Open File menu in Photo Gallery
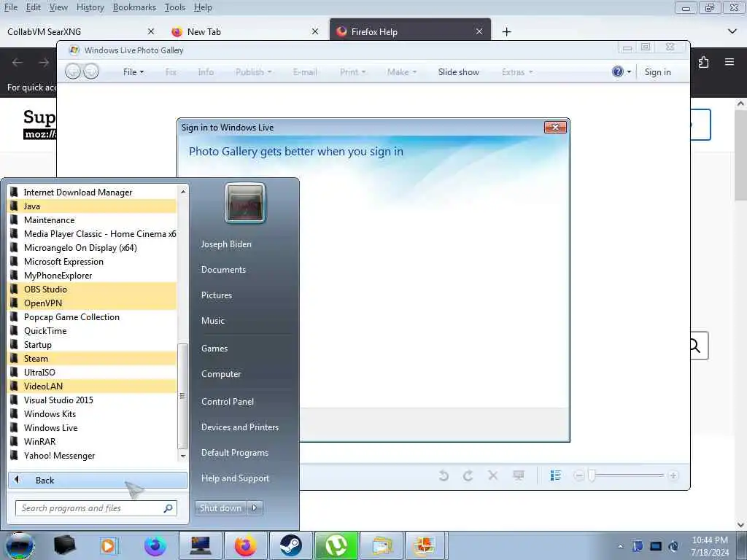 tap(133, 72)
